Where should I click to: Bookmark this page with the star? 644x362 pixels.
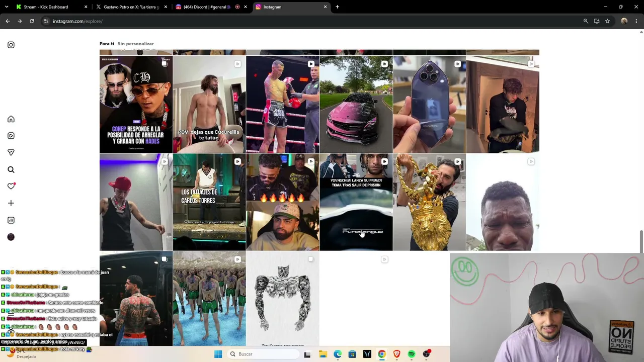coord(607,21)
